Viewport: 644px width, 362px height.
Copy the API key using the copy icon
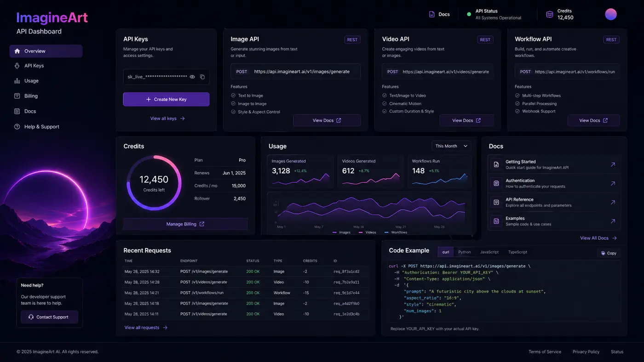tap(202, 77)
